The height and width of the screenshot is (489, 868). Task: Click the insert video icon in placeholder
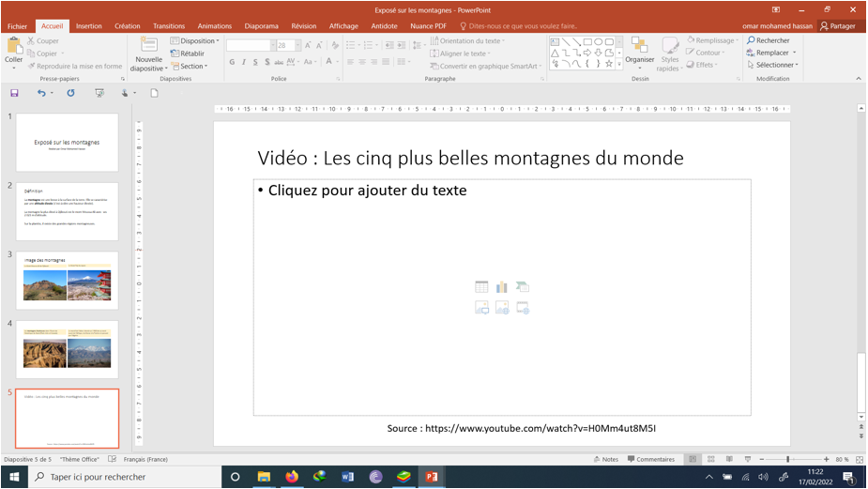[x=523, y=307]
